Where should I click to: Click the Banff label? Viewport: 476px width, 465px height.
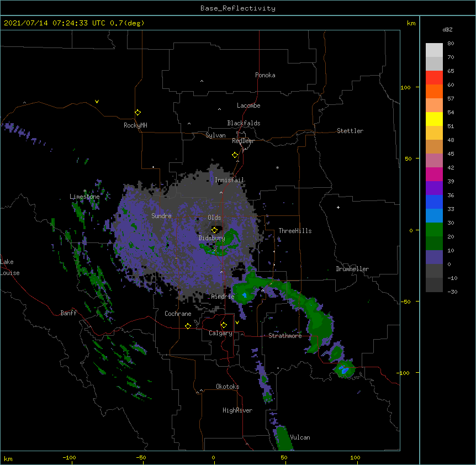[x=68, y=313]
